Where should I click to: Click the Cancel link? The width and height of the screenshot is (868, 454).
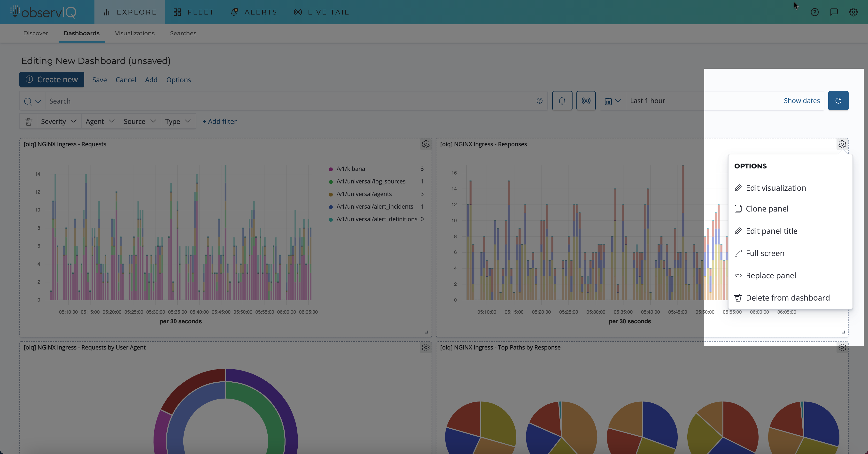[126, 80]
